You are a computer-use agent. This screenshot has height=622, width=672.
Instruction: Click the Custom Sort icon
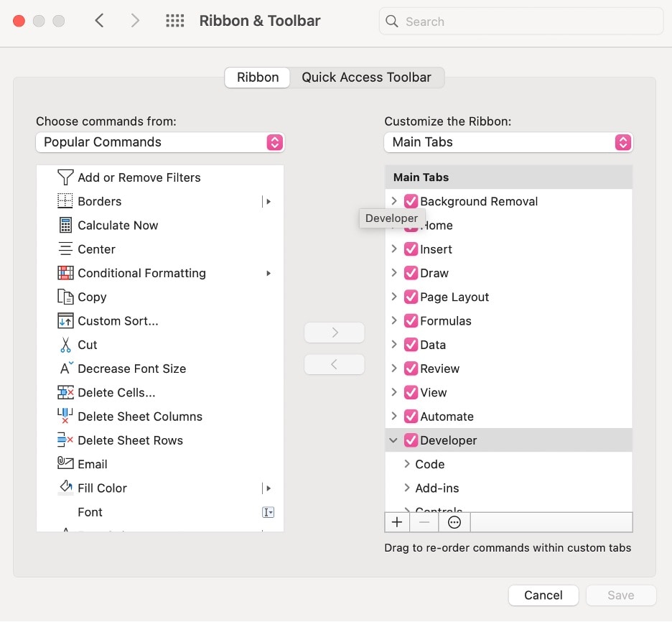pyautogui.click(x=65, y=321)
